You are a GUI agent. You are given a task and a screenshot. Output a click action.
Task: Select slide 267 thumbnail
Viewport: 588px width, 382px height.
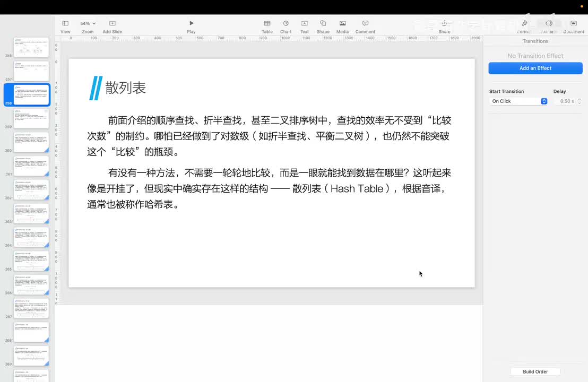pos(31,309)
